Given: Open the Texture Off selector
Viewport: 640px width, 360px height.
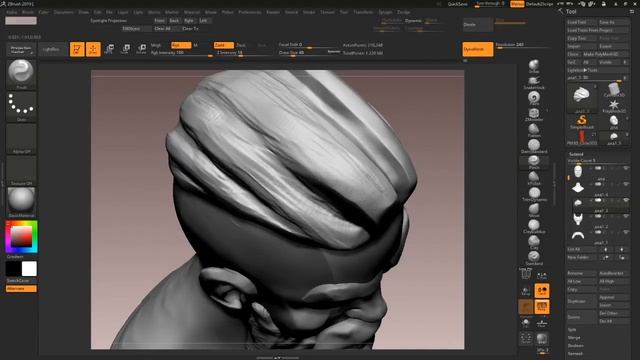Looking at the screenshot, I should pyautogui.click(x=21, y=171).
